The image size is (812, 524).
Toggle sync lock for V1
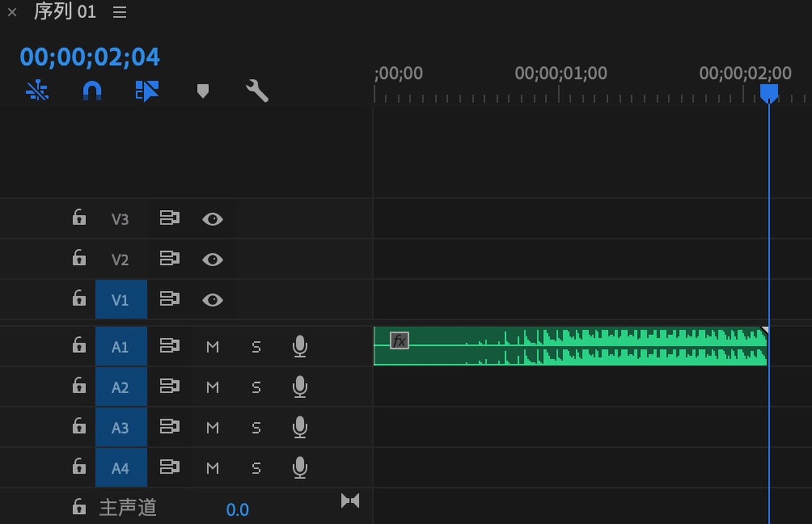tap(169, 298)
